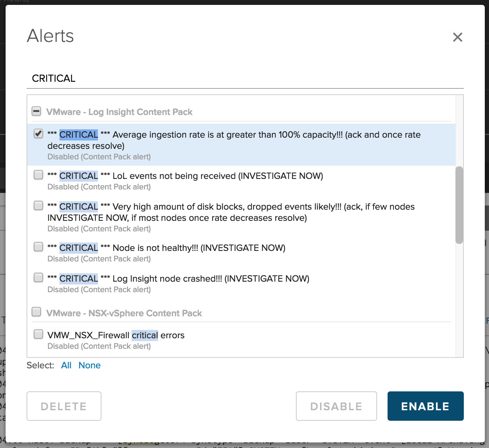Check the VMW_NSX_Firewall critical errors alert
This screenshot has height=448, width=489.
click(x=38, y=334)
